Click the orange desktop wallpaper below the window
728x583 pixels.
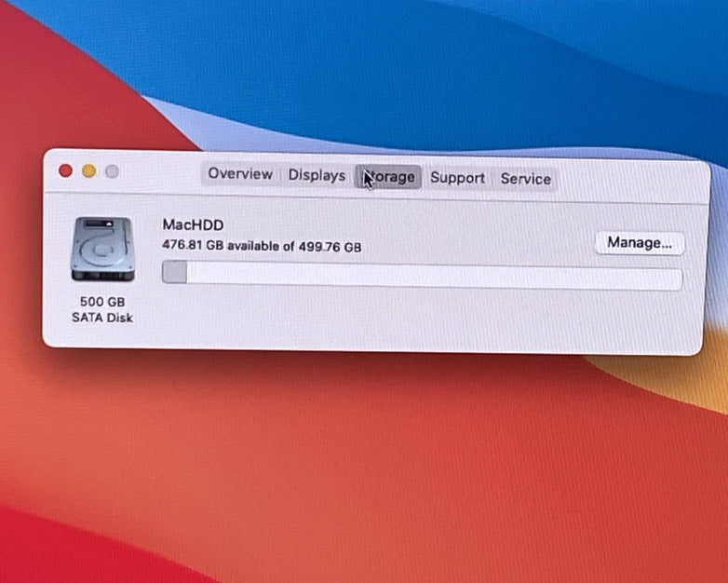click(x=372, y=447)
